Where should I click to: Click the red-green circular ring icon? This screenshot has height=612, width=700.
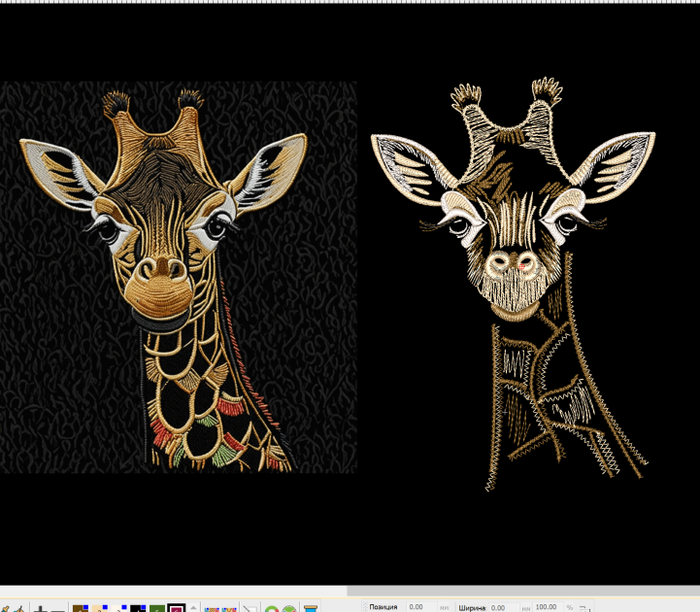(x=272, y=609)
